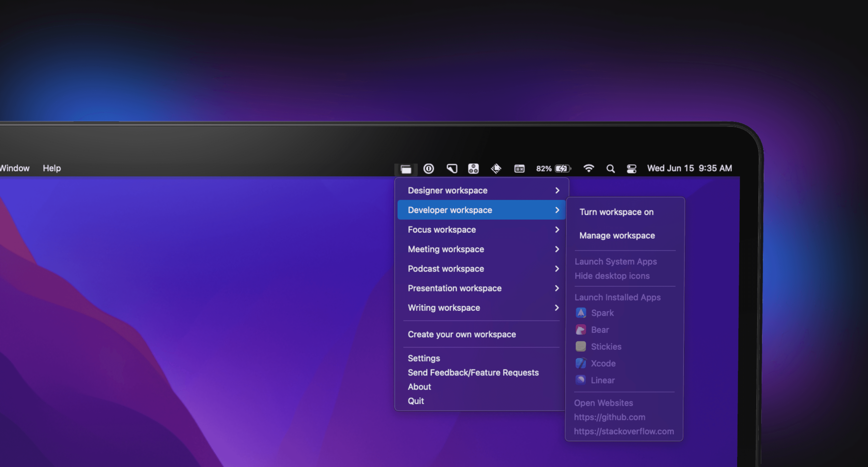Toggle Hide desktop icons option
Screen dimensions: 868x467
[612, 276]
